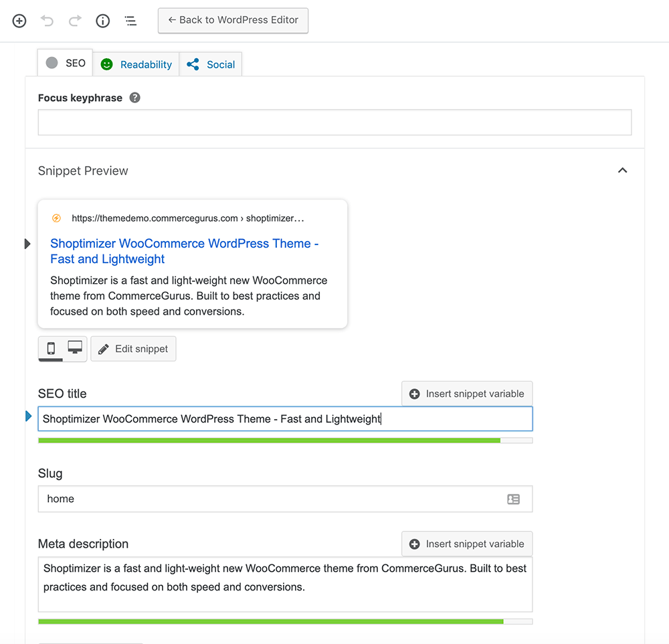The image size is (669, 644).
Task: Click the snippet preview description text
Action: point(189,296)
